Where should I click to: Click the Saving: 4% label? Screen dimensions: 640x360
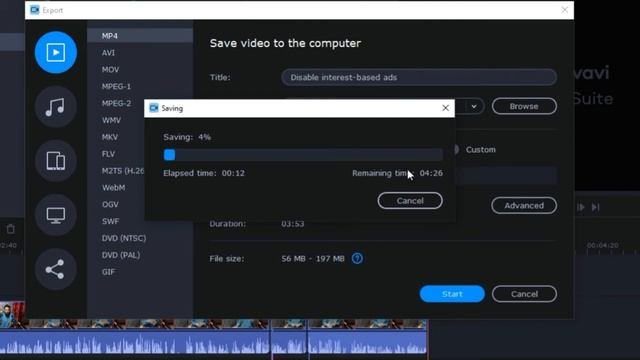coord(187,137)
